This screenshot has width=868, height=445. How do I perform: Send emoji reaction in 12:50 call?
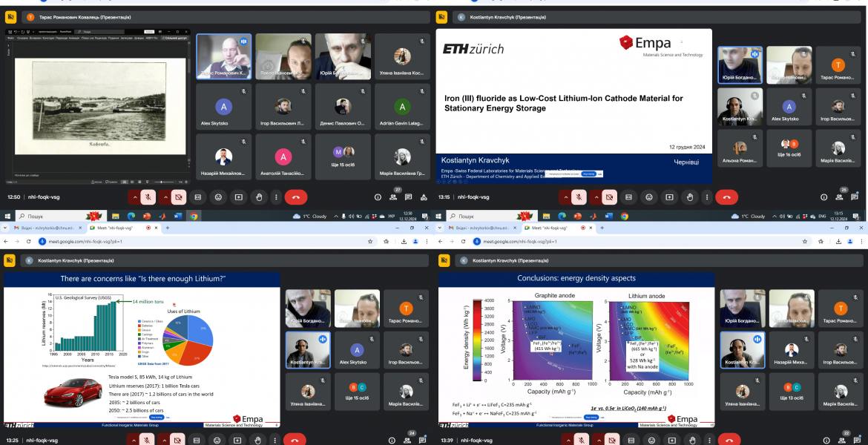pos(218,197)
